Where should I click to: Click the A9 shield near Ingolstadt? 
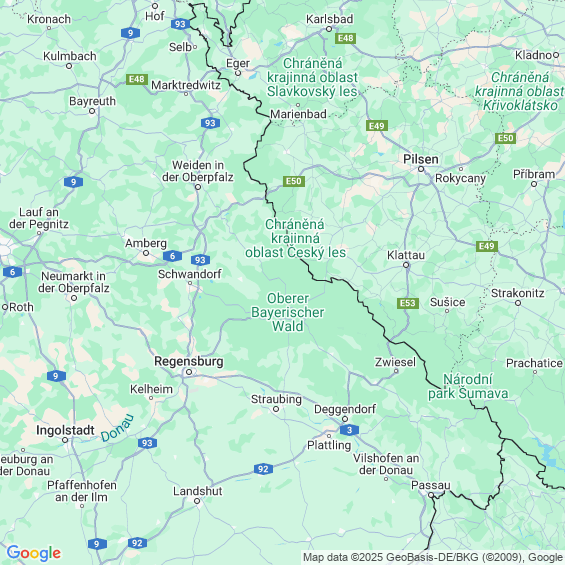point(56,376)
